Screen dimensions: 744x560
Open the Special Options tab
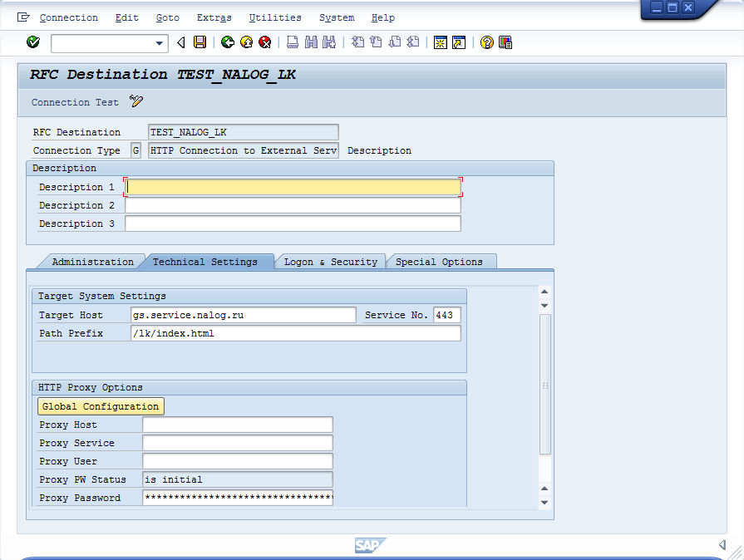click(439, 262)
